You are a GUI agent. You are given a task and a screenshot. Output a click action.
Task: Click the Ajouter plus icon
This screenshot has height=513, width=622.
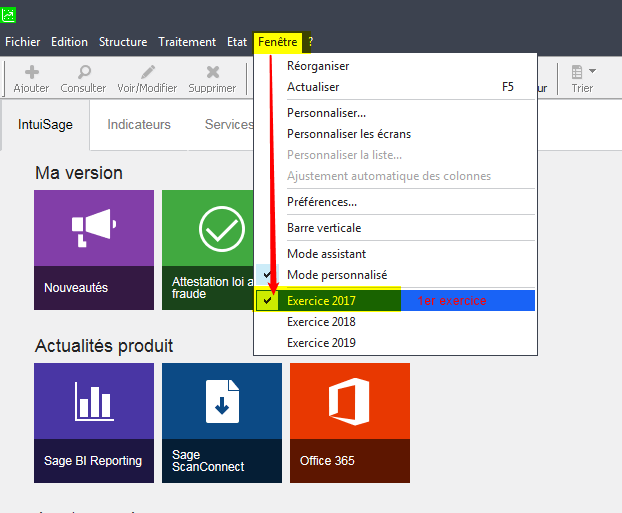31,72
